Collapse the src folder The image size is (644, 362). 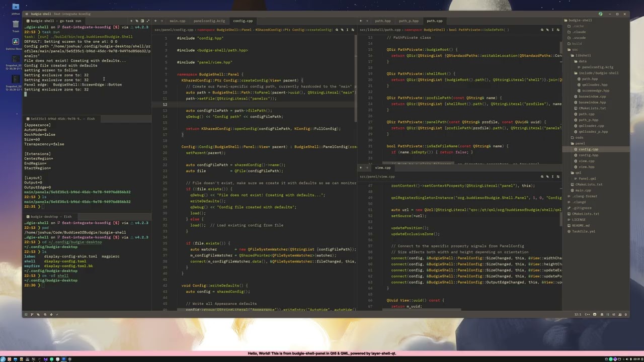click(573, 49)
